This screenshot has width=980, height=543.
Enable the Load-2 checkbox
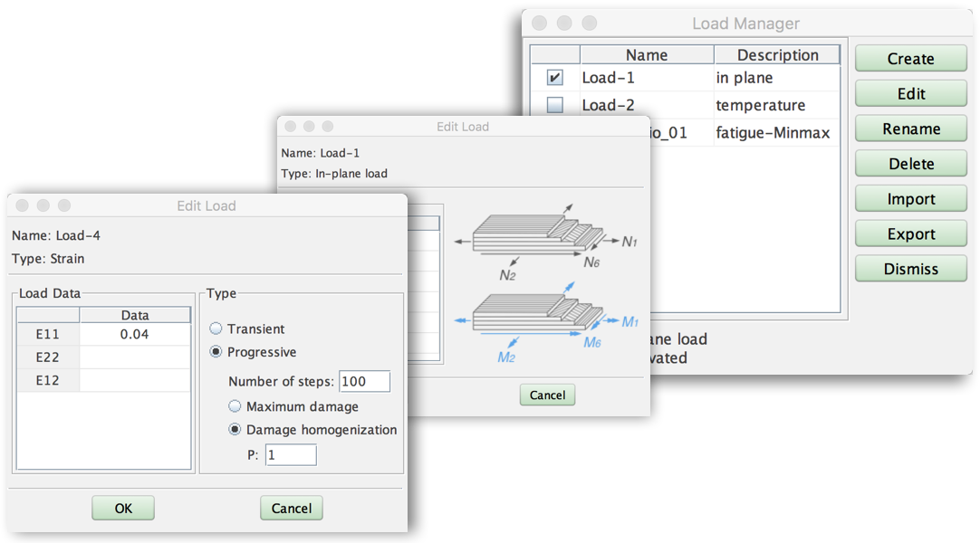click(x=555, y=106)
